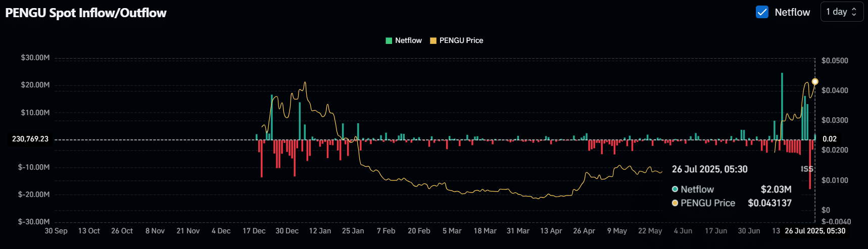This screenshot has height=249, width=868.
Task: Toggle PENGU Price series via legend label
Action: click(x=461, y=40)
